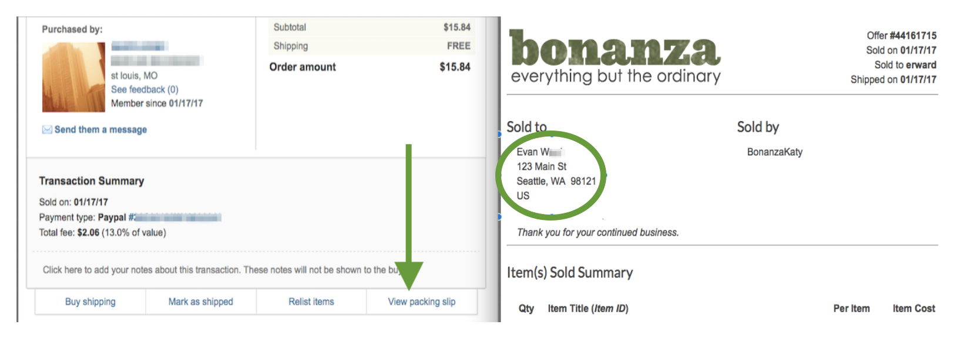
Task: Select the Buy shipping tab
Action: pyautogui.click(x=90, y=302)
